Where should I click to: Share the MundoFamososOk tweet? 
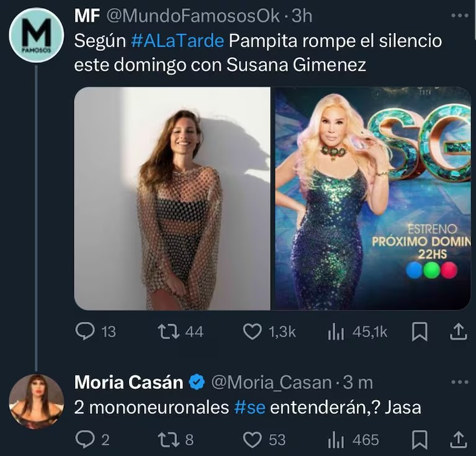click(457, 332)
